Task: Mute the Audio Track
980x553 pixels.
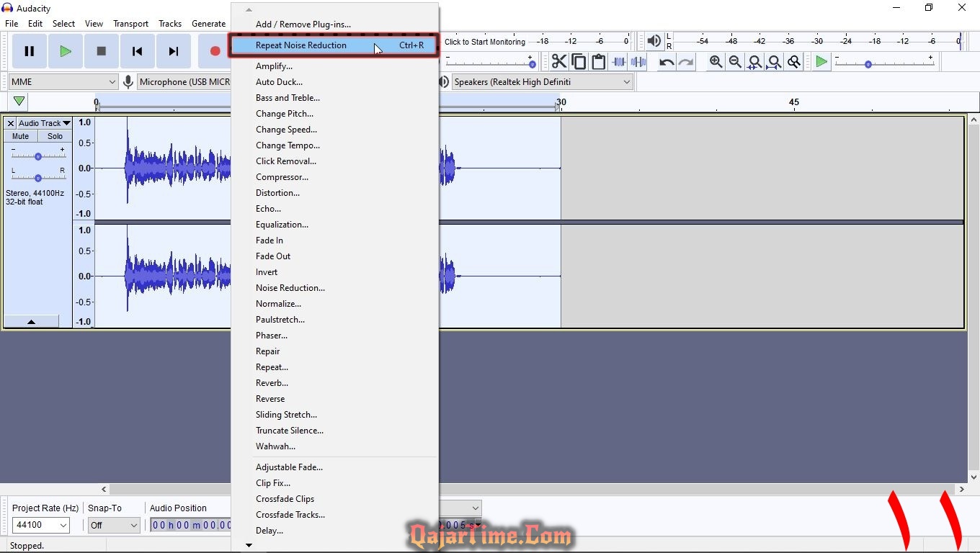Action: 21,136
